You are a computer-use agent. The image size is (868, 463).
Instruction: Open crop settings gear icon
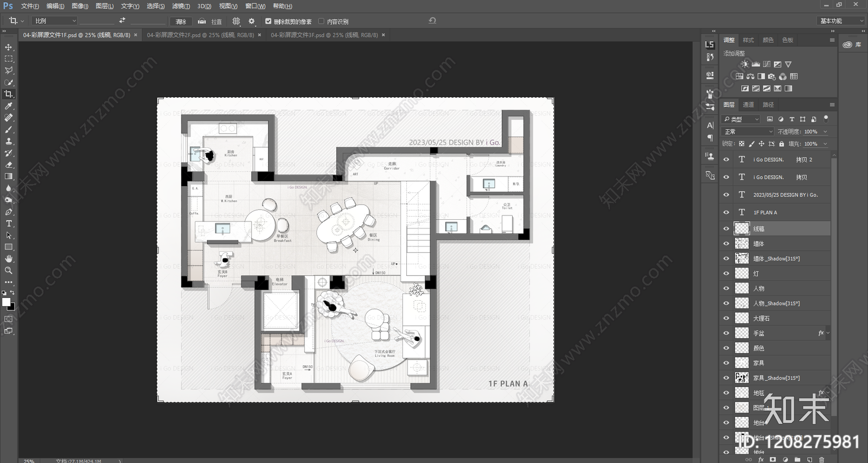coord(251,21)
